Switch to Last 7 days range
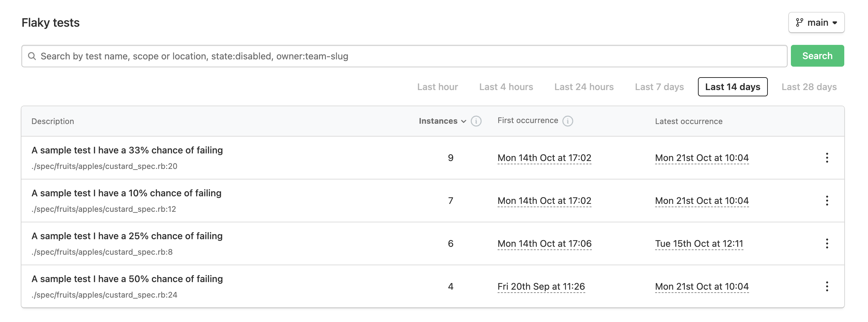The width and height of the screenshot is (868, 322). (x=659, y=87)
